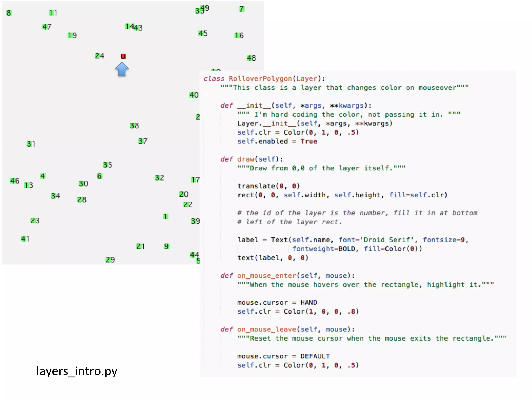Select the layer numbered 23
Image resolution: width=532 pixels, height=399 pixels.
[33, 221]
